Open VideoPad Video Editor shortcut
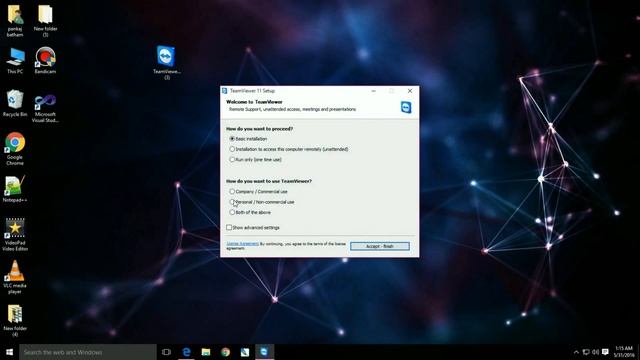 pos(15,234)
